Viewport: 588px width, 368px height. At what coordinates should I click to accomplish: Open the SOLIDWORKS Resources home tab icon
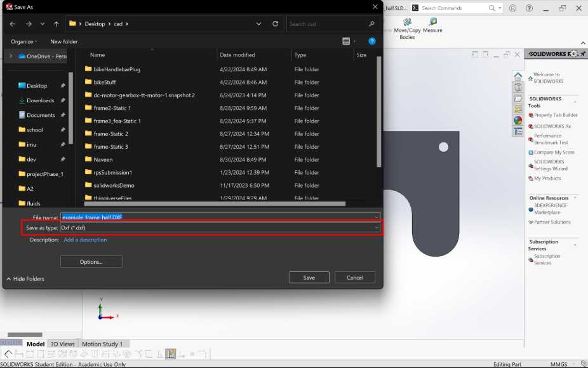(x=518, y=77)
